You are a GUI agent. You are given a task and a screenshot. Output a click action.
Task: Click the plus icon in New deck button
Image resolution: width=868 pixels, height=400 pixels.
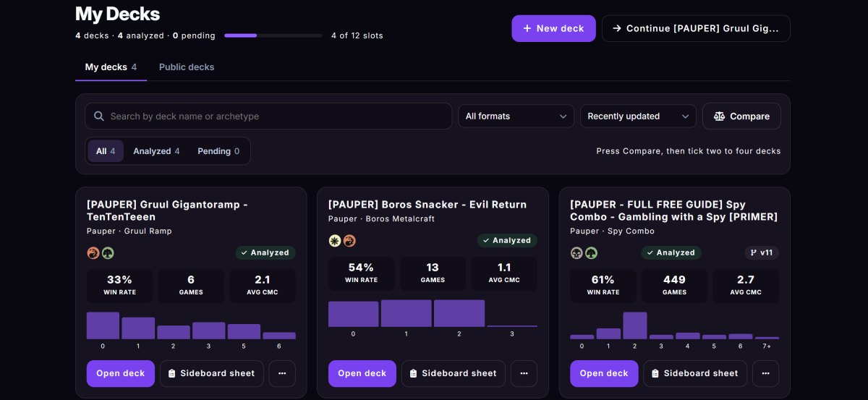pos(527,29)
